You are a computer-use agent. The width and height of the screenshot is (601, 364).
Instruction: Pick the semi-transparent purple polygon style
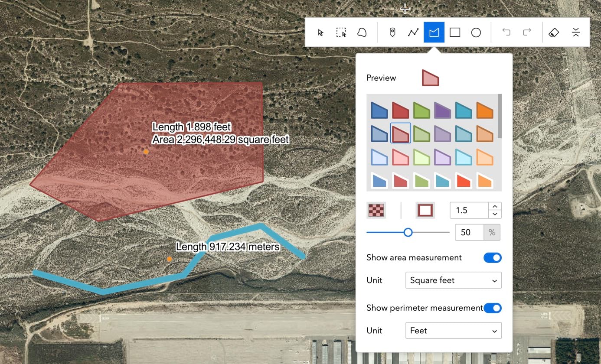click(443, 133)
